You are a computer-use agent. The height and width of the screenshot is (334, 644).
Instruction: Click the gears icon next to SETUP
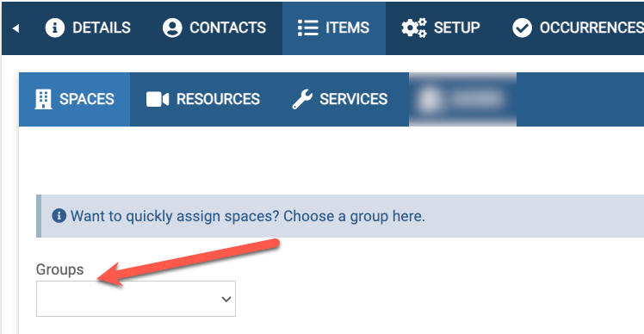click(414, 28)
